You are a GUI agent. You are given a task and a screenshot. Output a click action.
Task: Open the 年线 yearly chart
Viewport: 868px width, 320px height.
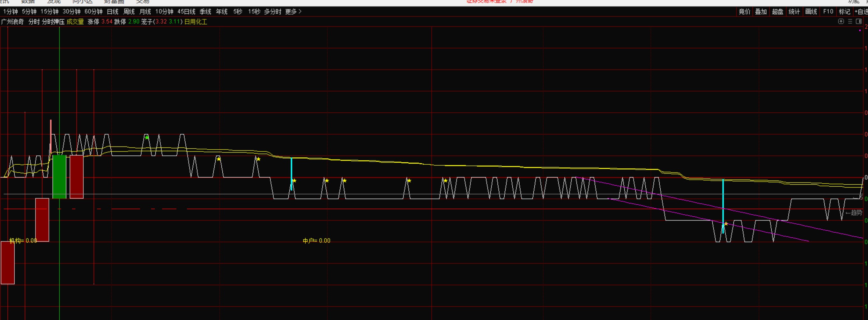(x=222, y=12)
